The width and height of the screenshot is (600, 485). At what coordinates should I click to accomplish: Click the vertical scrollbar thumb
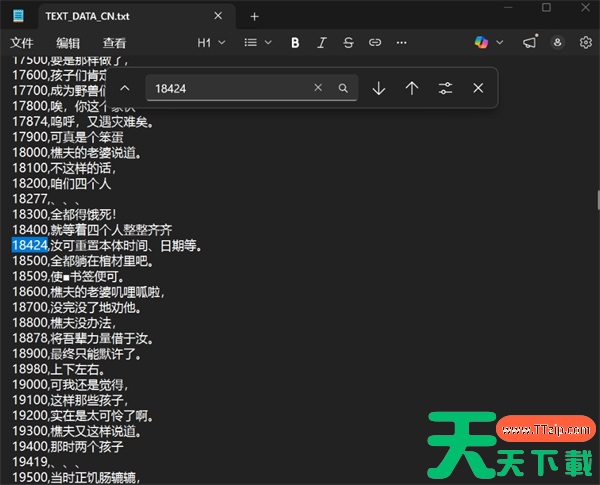598,200
